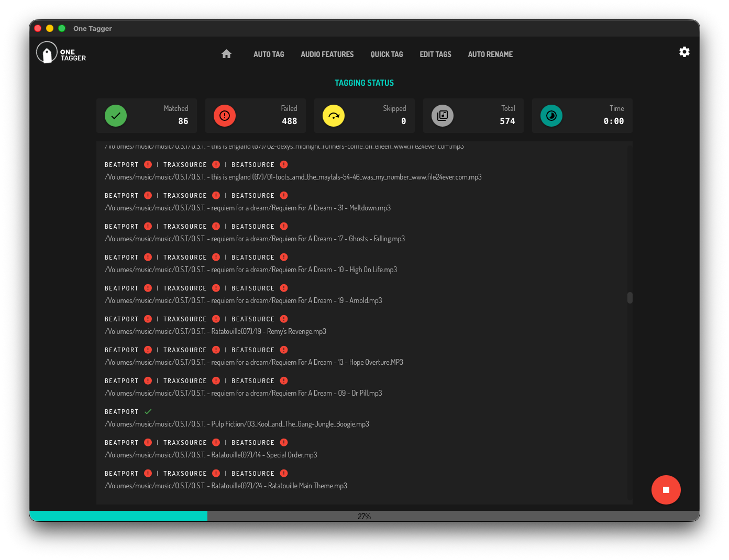Open the Auto Tag tab
Viewport: 729px width, 560px height.
pos(269,54)
